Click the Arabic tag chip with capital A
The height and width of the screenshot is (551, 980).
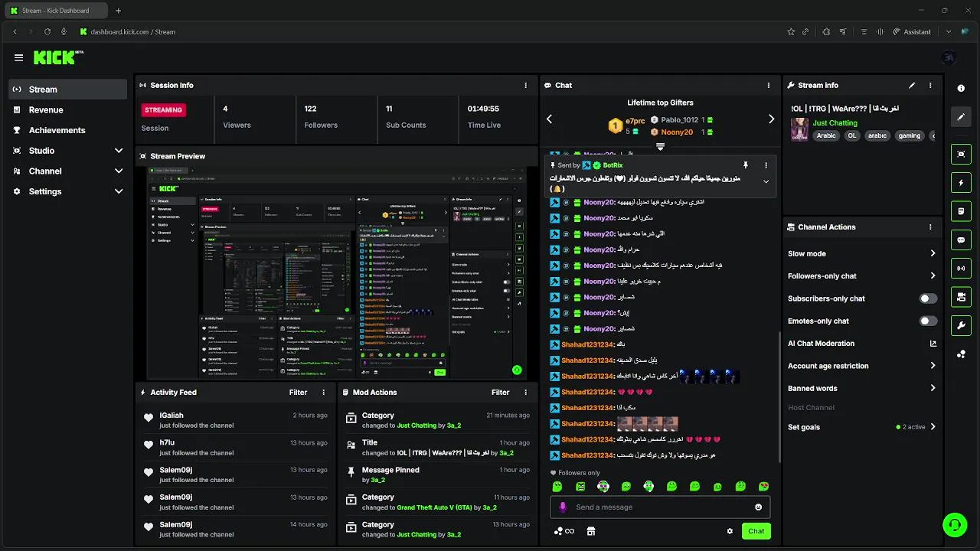[x=826, y=135]
